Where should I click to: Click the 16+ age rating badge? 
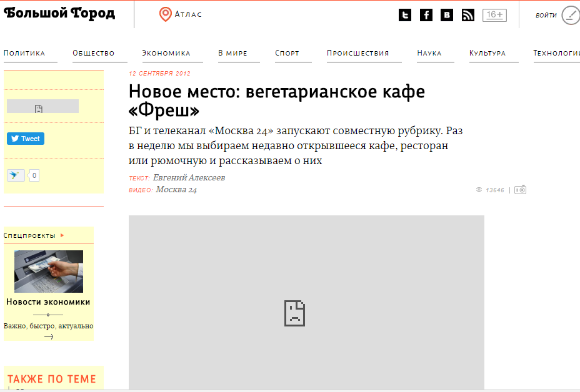(x=494, y=15)
